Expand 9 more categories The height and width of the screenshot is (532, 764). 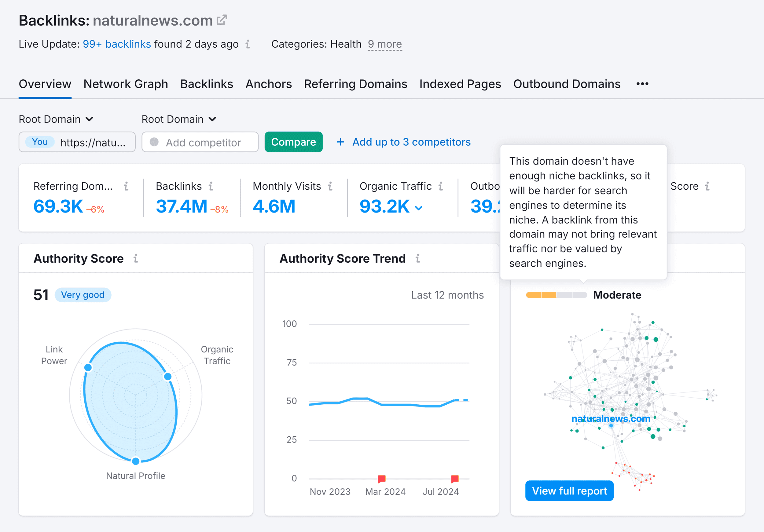(385, 44)
